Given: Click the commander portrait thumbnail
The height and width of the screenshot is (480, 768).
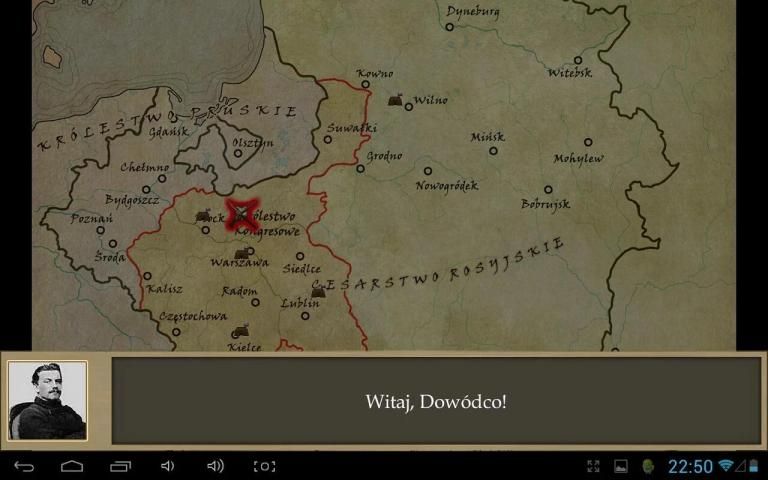Looking at the screenshot, I should (x=47, y=401).
